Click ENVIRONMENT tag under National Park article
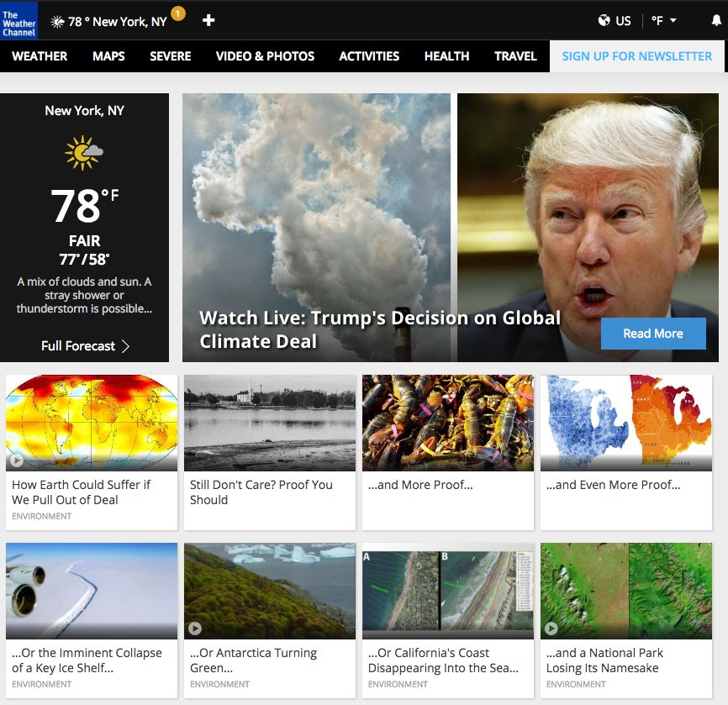The width and height of the screenshot is (728, 705). (576, 684)
